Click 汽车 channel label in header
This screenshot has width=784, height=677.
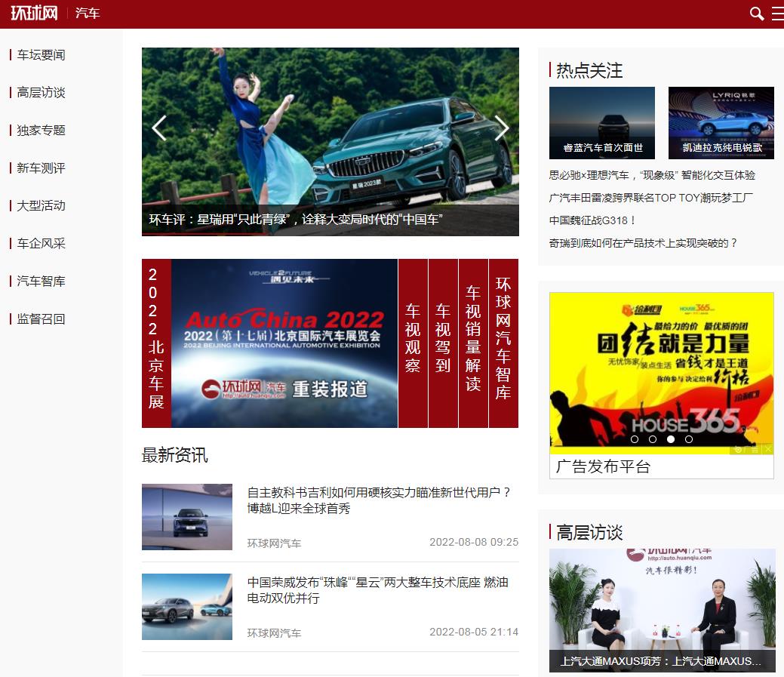point(88,13)
